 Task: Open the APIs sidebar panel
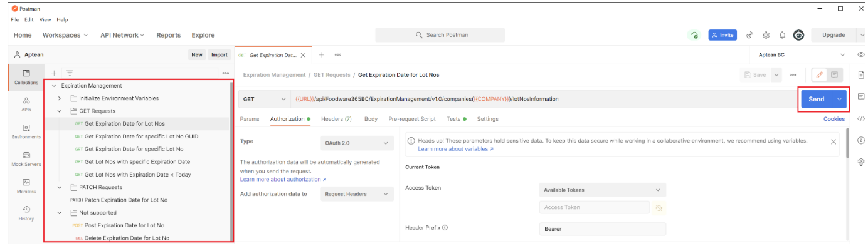pos(26,104)
